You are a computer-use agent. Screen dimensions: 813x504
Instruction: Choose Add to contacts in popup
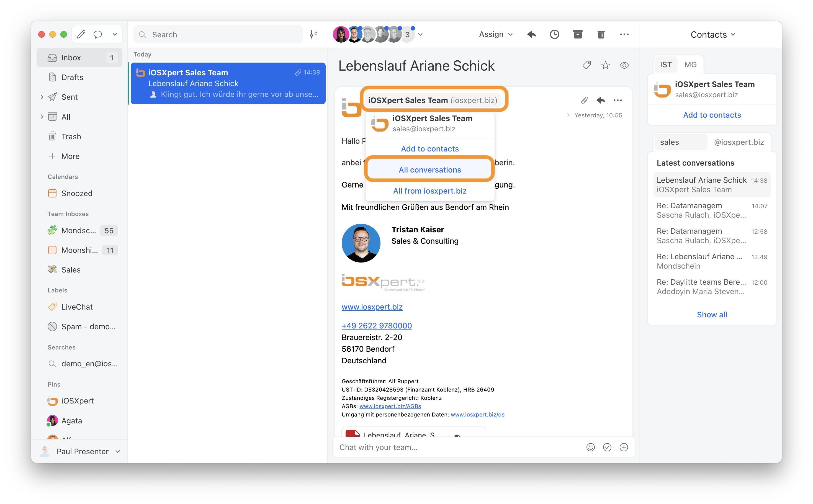coord(430,149)
